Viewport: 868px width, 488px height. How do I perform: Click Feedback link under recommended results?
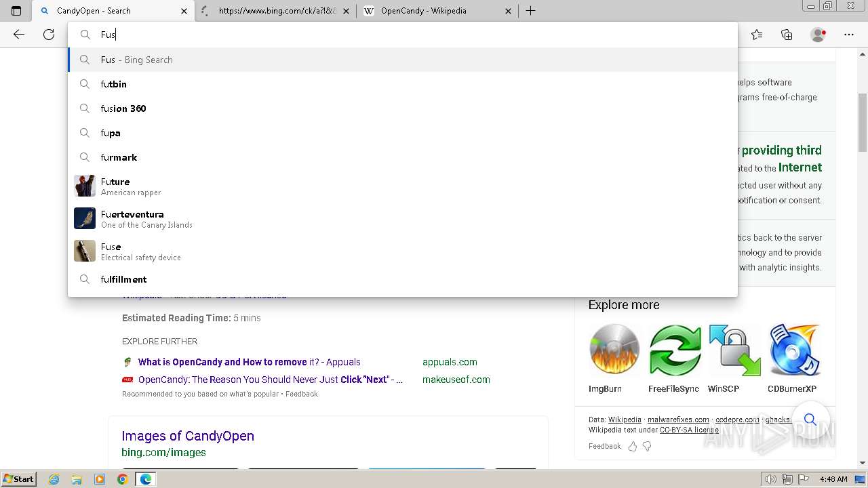302,394
